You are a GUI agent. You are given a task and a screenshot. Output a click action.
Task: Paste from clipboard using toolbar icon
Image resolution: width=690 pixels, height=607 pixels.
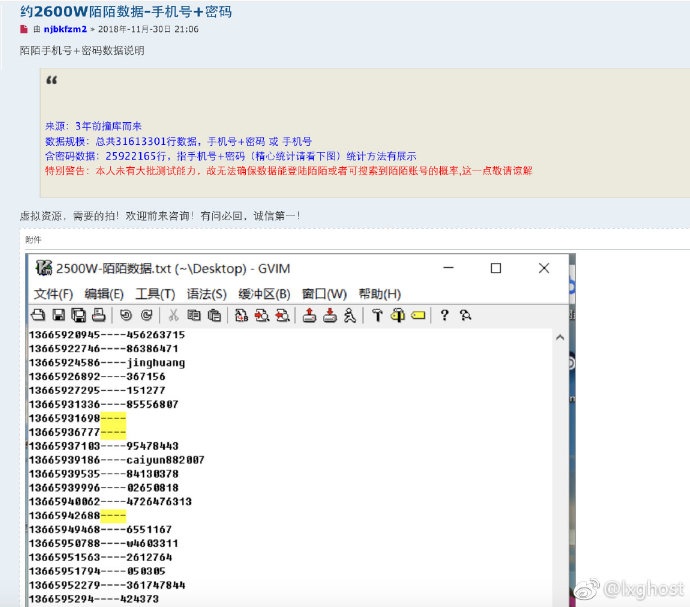tap(212, 316)
